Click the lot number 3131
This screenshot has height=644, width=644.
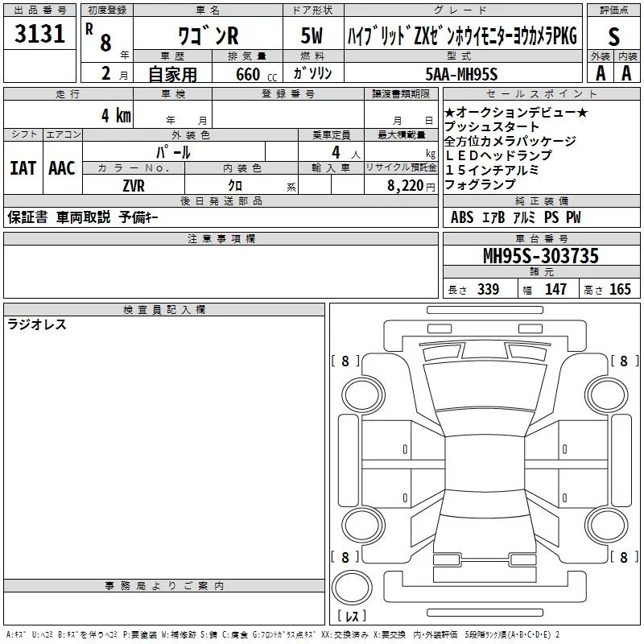[40, 35]
